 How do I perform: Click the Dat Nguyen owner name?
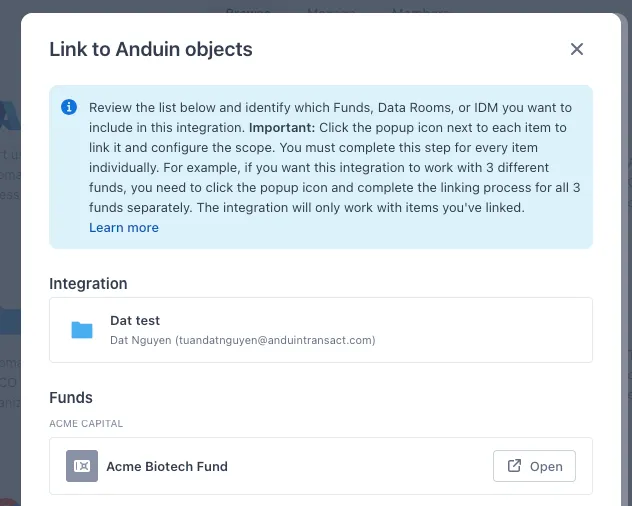[x=139, y=340]
